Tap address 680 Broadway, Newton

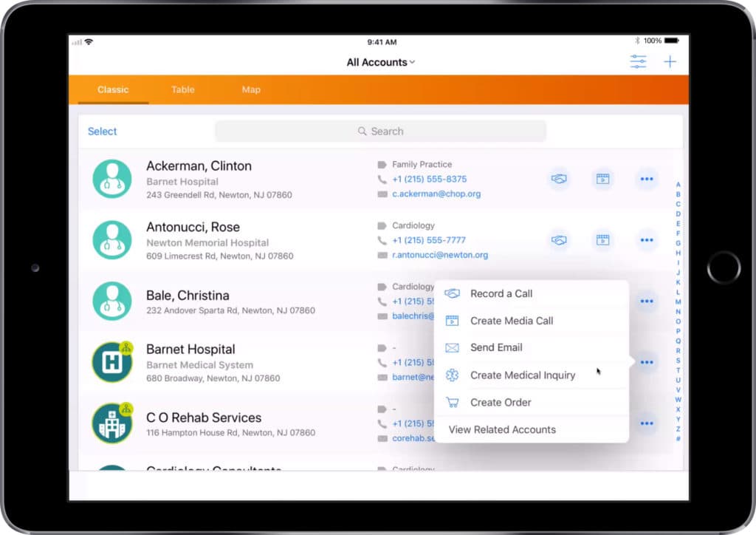point(213,378)
